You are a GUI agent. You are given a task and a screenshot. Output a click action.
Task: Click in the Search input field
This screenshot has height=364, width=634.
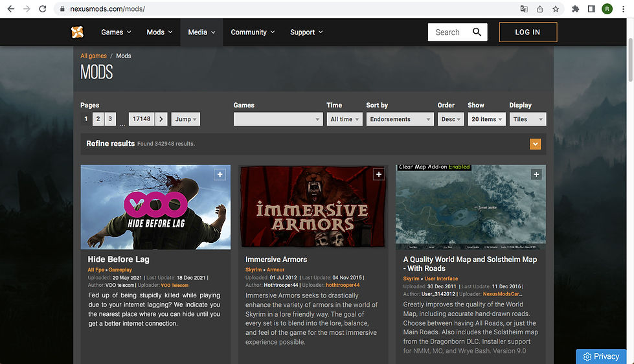click(449, 32)
